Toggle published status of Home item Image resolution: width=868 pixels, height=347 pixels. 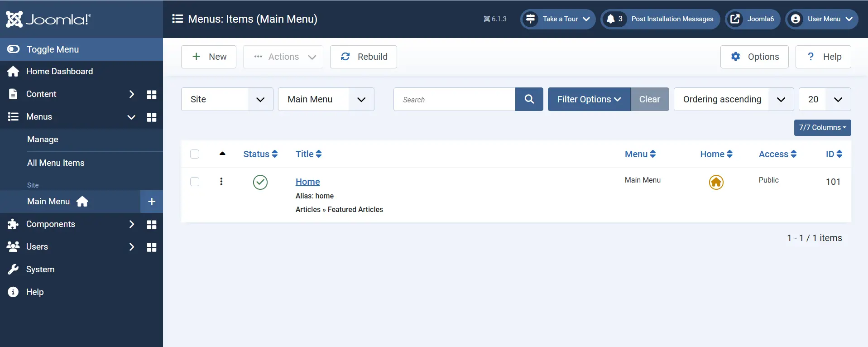click(x=260, y=182)
